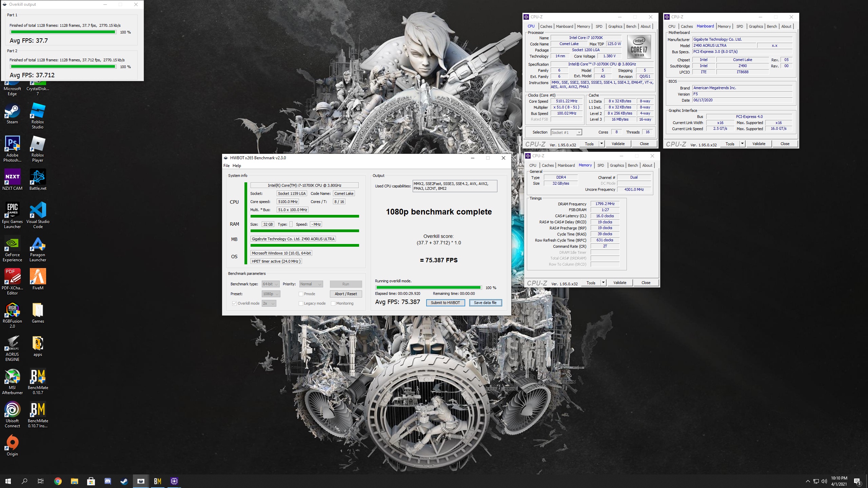Open the Games folder icon
Viewport: 868px width, 488px height.
coord(38,313)
